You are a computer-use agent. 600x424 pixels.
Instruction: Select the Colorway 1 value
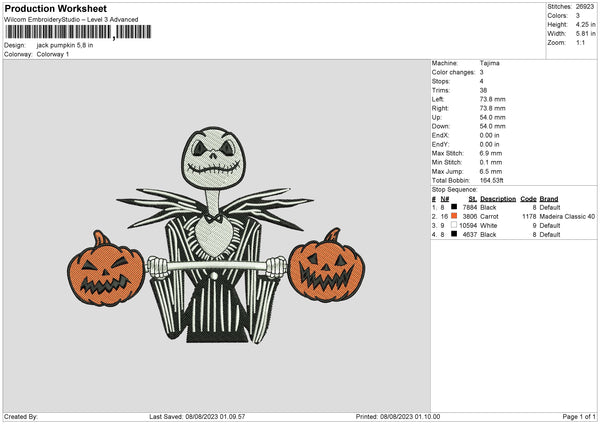point(53,54)
